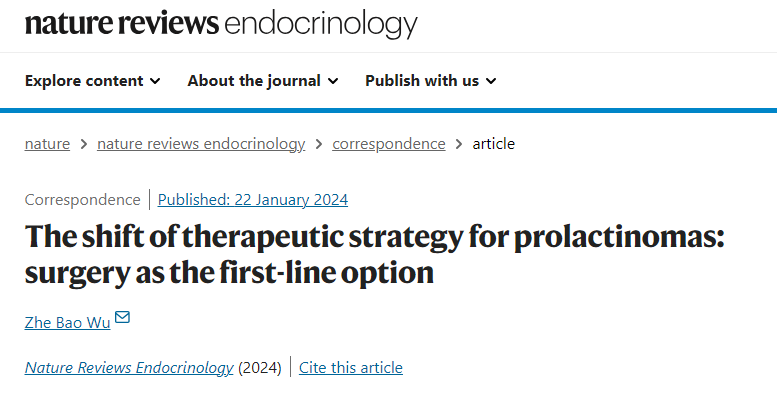The height and width of the screenshot is (398, 777).
Task: Click the Correspondence article type label
Action: coord(82,199)
